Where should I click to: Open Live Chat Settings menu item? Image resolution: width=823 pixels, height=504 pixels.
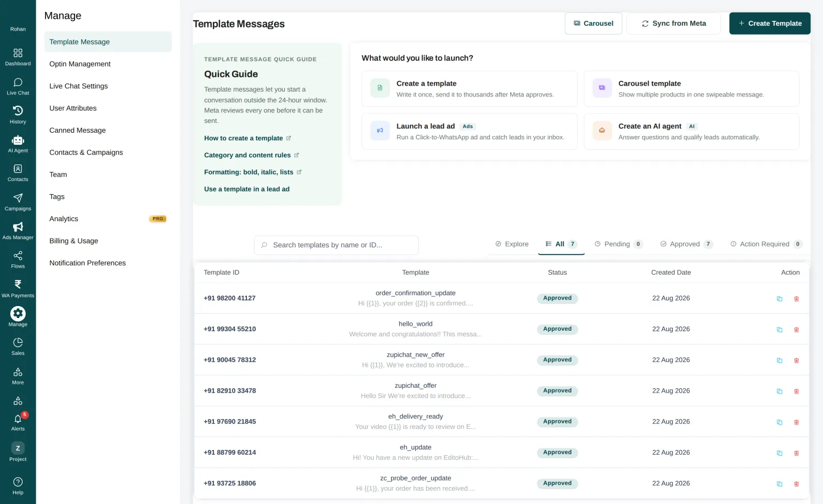108,86
